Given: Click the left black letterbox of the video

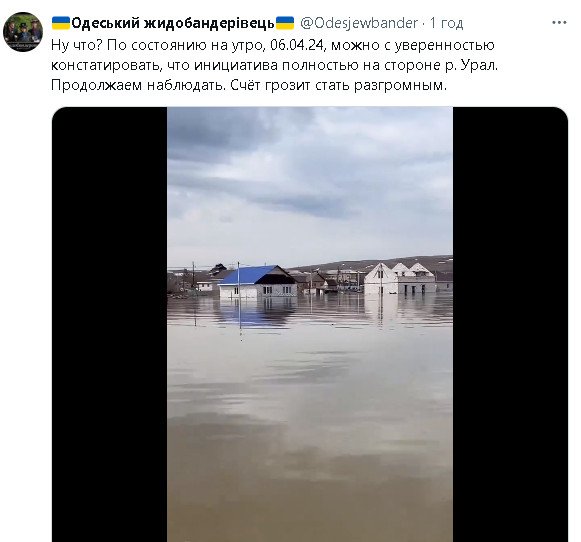Looking at the screenshot, I should (x=110, y=324).
